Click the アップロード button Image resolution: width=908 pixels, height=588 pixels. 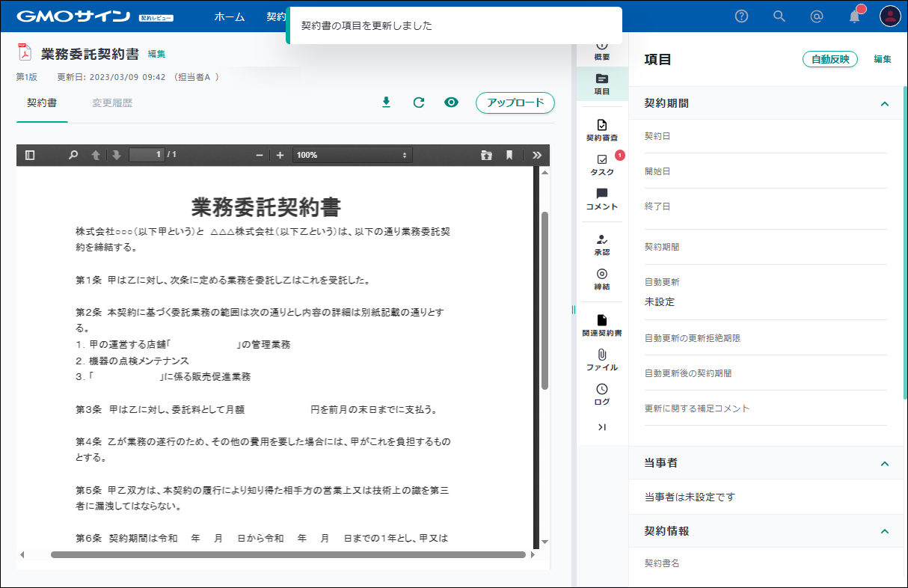click(x=515, y=102)
